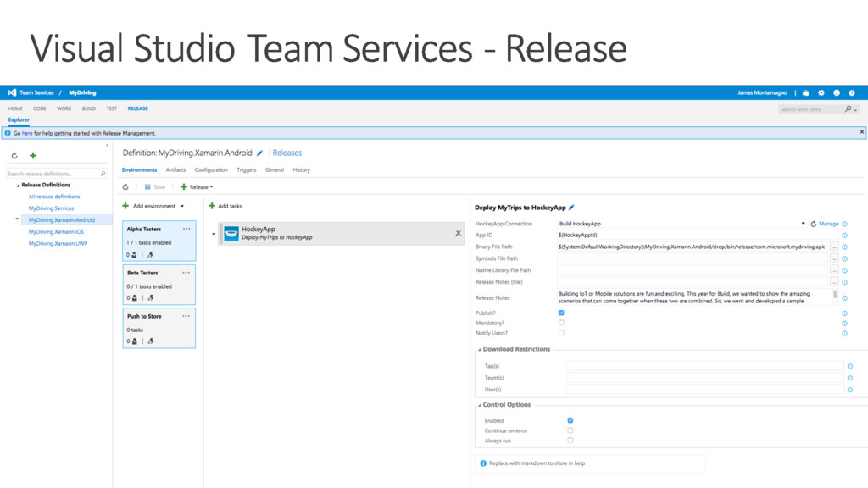Open ellipsis menu on Alpha Testers
This screenshot has width=868, height=488.
(x=186, y=229)
